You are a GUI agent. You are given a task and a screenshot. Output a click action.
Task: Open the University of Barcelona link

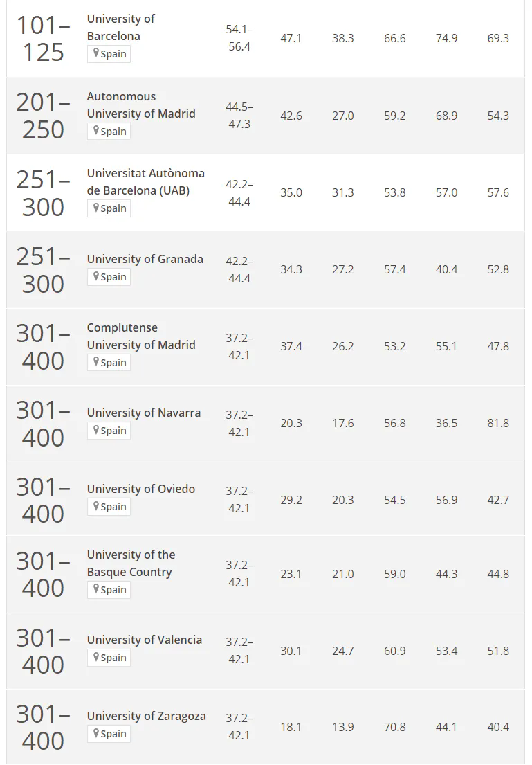click(120, 27)
